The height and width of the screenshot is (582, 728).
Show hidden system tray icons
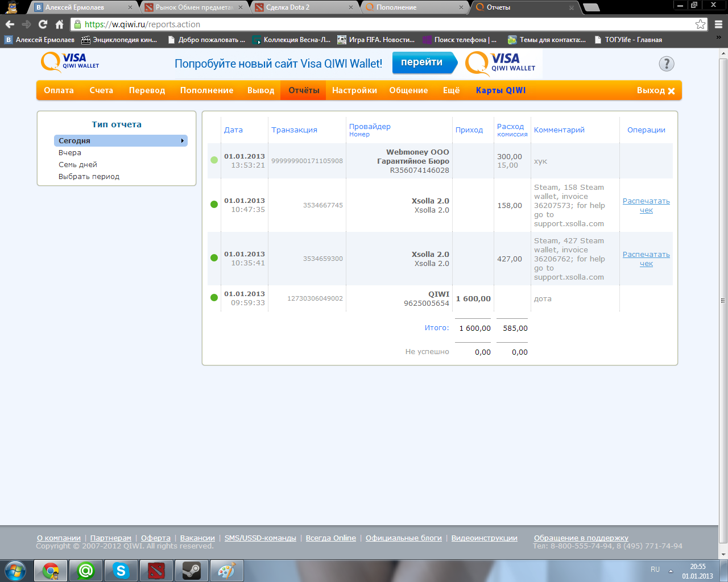[671, 571]
